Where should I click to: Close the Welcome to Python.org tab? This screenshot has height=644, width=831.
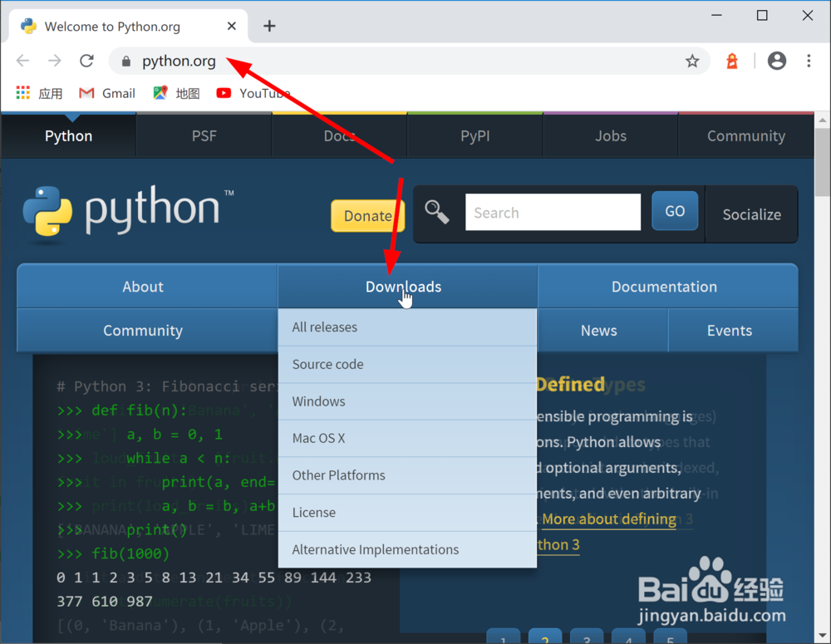(232, 26)
